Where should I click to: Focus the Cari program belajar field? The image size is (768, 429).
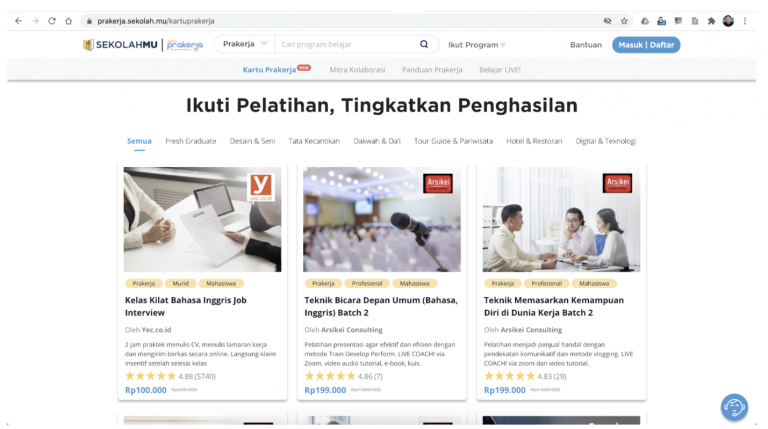click(345, 44)
